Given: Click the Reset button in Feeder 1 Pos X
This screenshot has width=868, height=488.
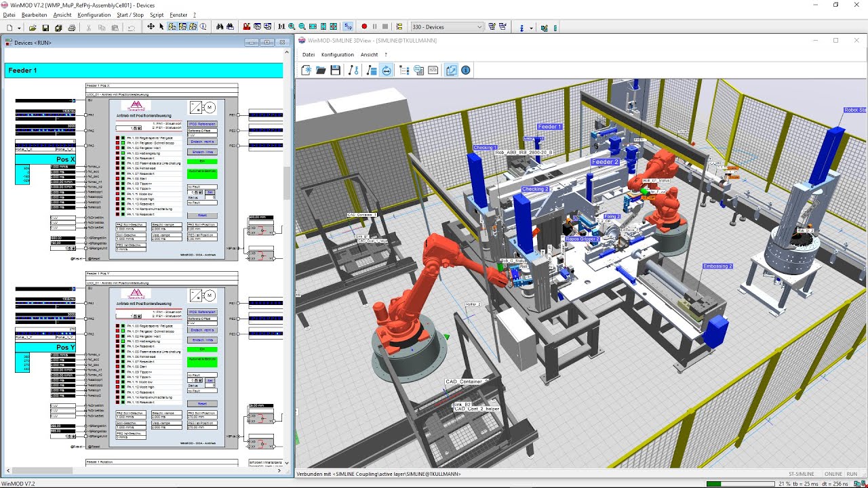Looking at the screenshot, I should tap(202, 215).
